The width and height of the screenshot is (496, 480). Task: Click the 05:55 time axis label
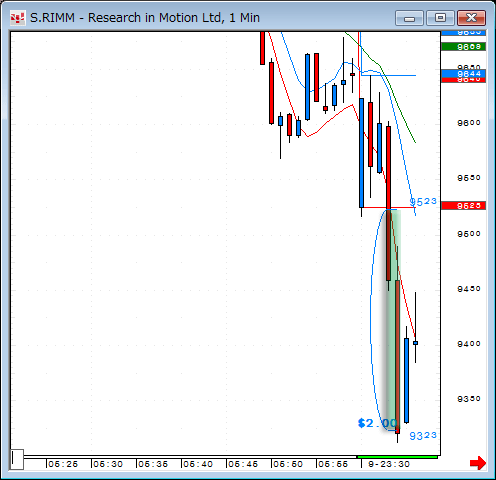[x=333, y=464]
